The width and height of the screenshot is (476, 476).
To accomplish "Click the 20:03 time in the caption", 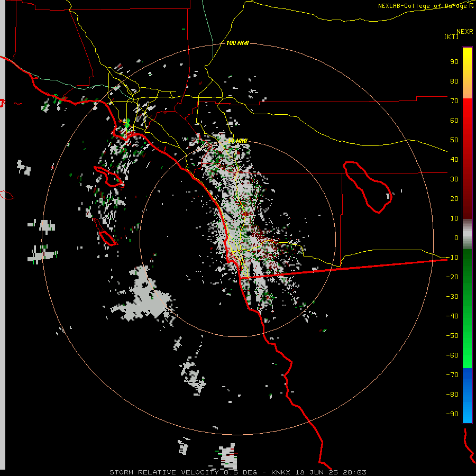I will click(354, 472).
